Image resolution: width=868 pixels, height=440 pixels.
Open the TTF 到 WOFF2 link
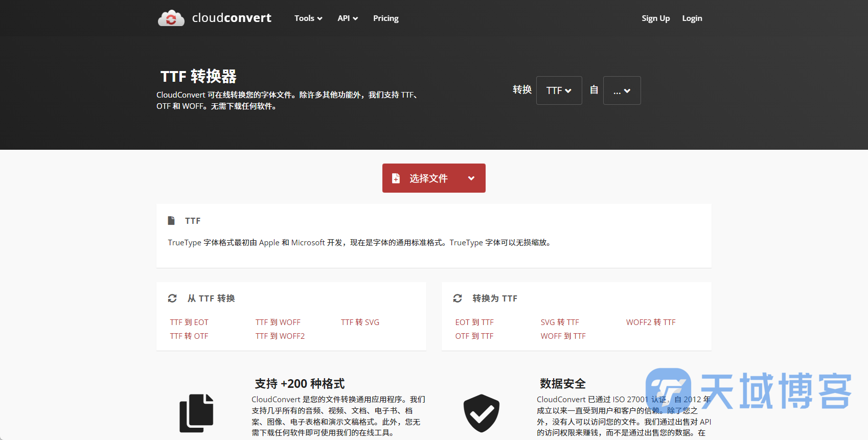[280, 336]
